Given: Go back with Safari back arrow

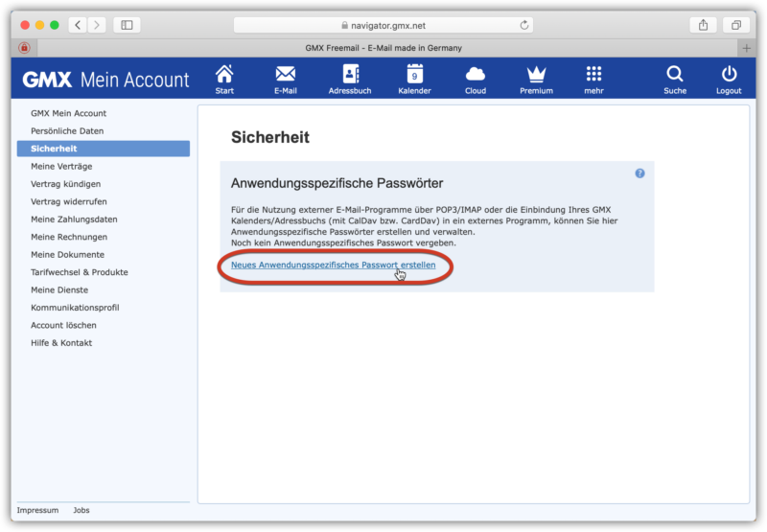Looking at the screenshot, I should tap(78, 25).
